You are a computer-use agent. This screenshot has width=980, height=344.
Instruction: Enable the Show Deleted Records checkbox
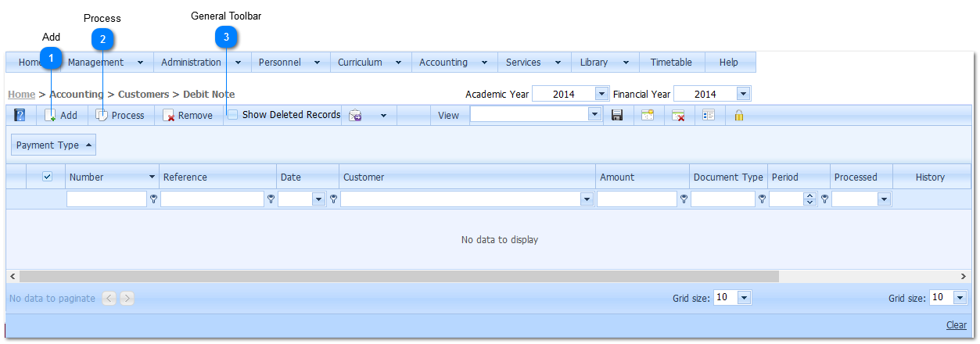click(232, 115)
